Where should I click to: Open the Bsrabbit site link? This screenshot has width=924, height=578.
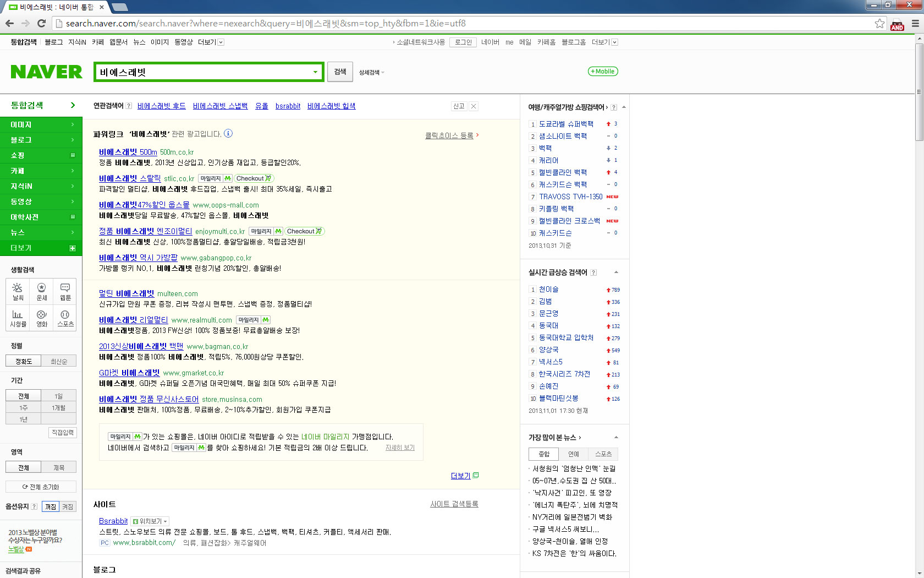click(113, 521)
